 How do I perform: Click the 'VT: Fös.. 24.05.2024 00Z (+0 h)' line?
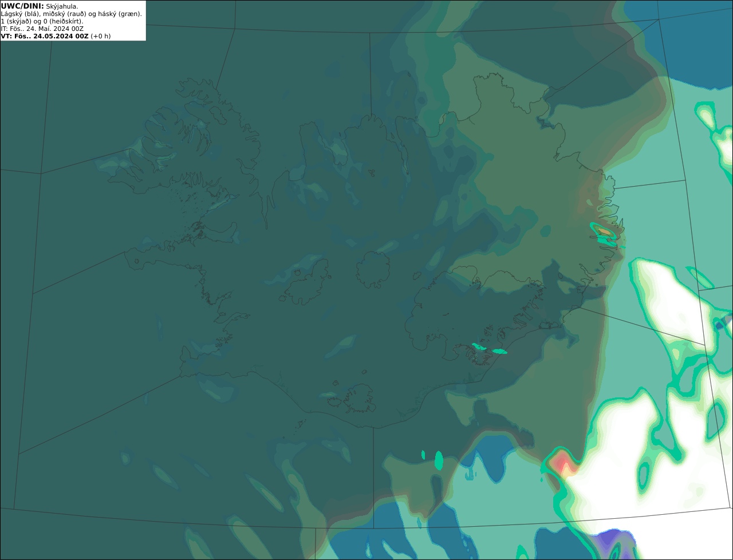(x=56, y=36)
